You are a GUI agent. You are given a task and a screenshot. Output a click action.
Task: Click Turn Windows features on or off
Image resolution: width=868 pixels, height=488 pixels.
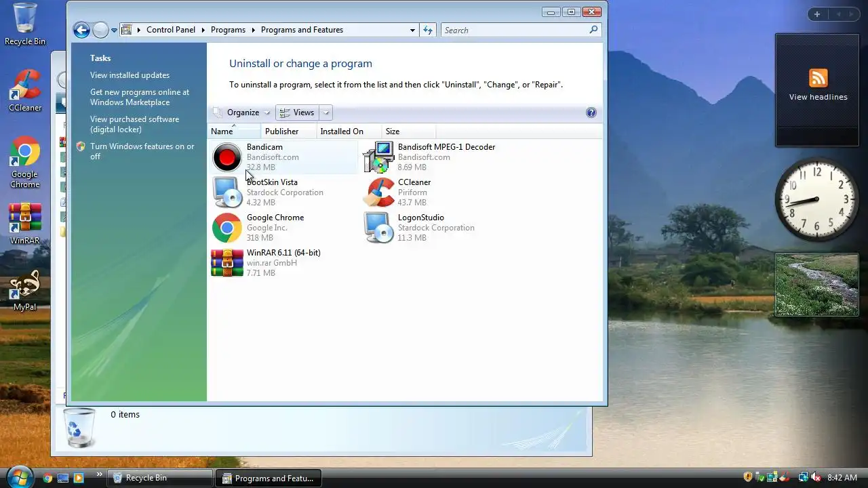click(142, 151)
